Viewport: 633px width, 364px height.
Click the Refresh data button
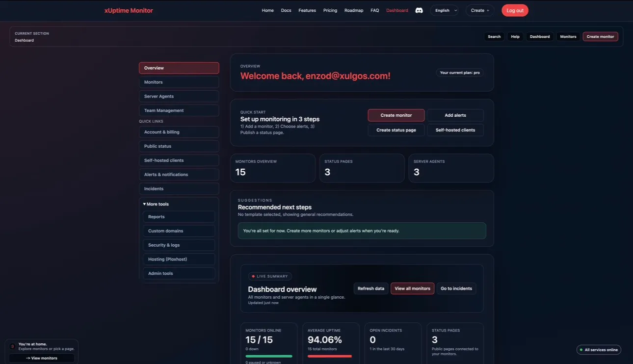click(x=371, y=288)
